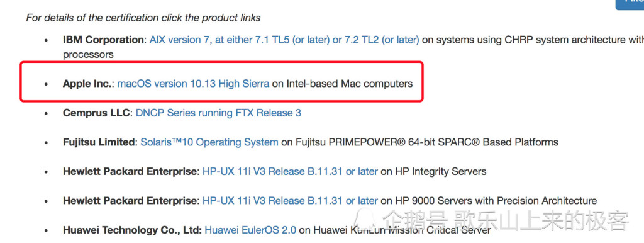Screen dimensions: 644x243
Task: Open the Huawei EulerOS 2.0 link
Action: [x=250, y=230]
